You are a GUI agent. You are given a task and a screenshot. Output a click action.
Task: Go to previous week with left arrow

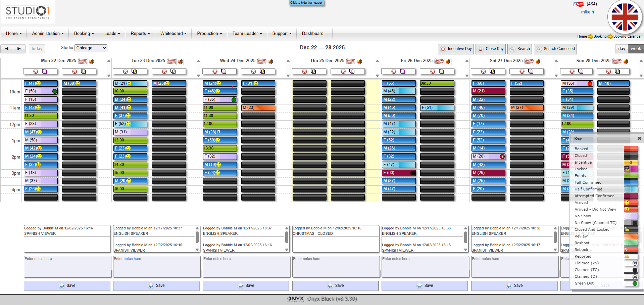click(x=7, y=49)
